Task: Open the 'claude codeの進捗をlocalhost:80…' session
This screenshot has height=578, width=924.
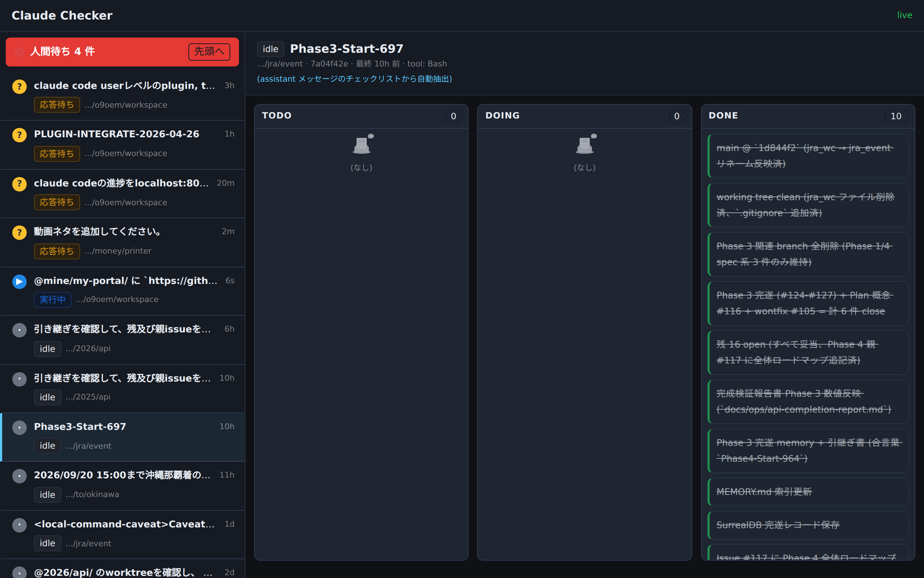Action: pos(123,193)
